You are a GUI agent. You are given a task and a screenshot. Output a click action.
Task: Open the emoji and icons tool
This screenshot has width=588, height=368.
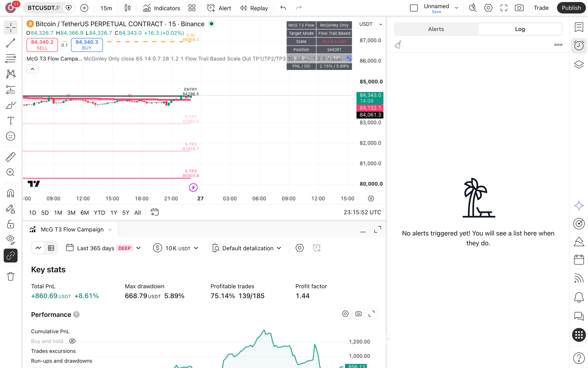coord(11,136)
